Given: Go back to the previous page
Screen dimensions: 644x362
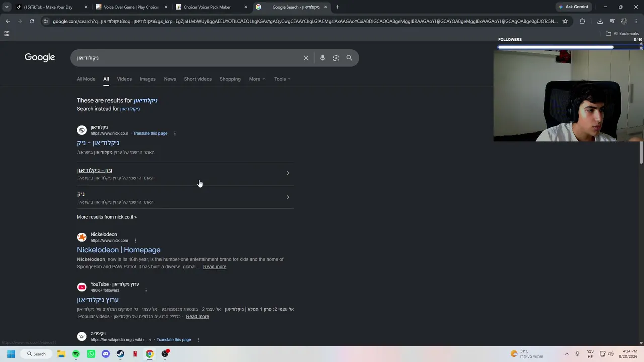Looking at the screenshot, I should [x=8, y=21].
